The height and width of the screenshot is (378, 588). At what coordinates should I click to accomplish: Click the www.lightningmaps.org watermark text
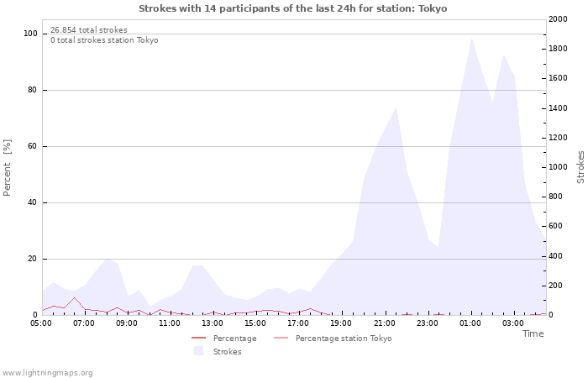46,373
